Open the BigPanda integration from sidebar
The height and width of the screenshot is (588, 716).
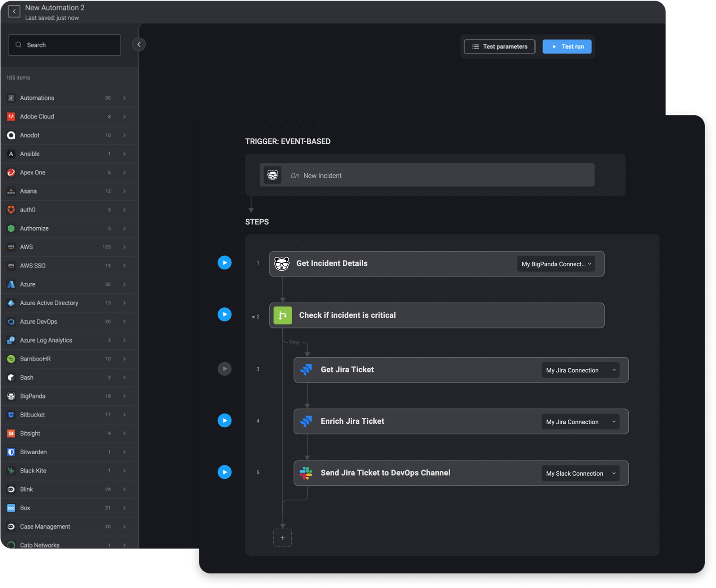[11, 396]
